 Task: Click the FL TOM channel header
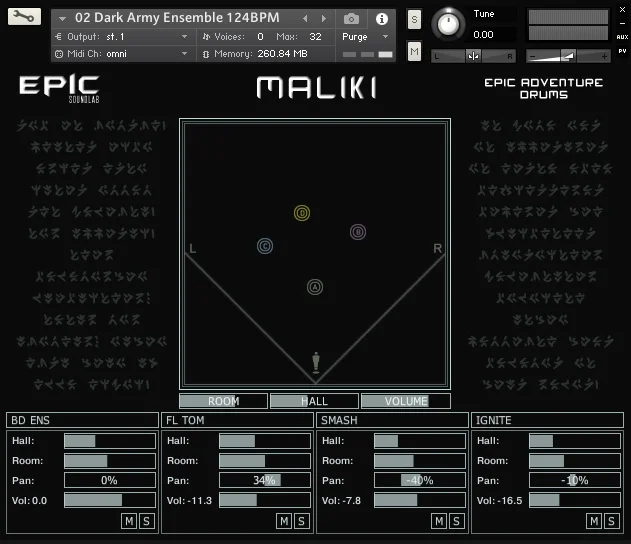click(237, 420)
